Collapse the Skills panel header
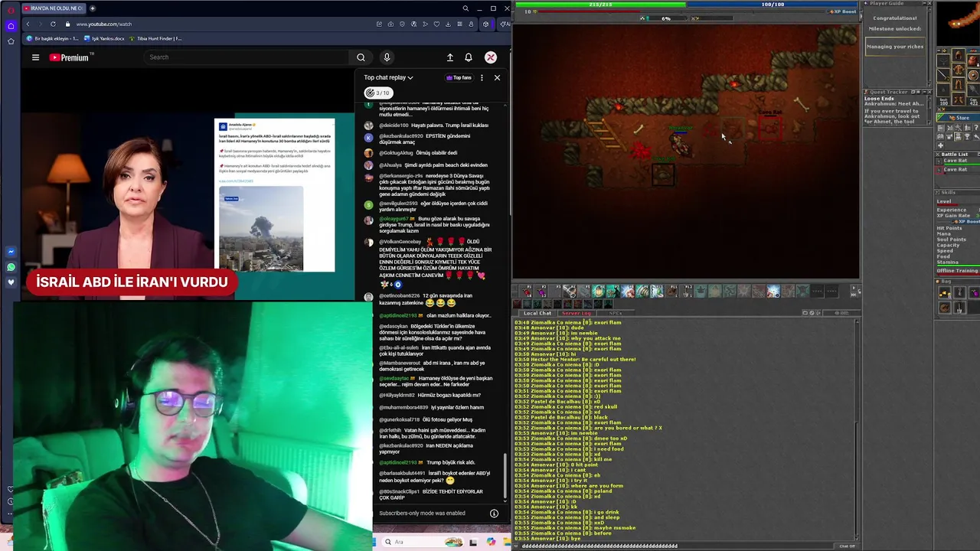Screen dimensions: 980x551 click(957, 193)
